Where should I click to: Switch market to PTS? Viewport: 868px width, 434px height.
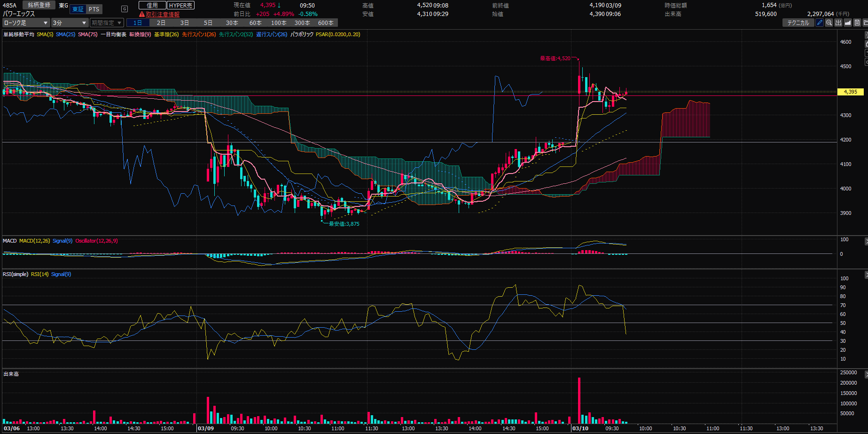94,9
